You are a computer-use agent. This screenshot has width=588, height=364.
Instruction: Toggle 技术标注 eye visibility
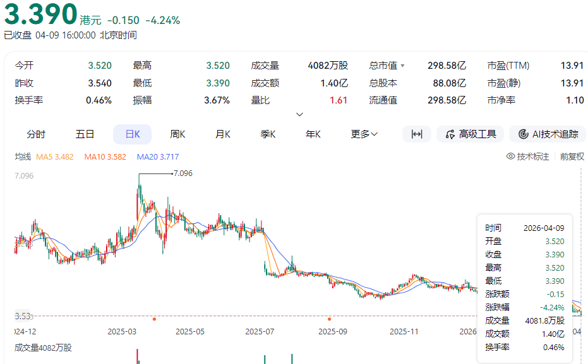point(511,156)
